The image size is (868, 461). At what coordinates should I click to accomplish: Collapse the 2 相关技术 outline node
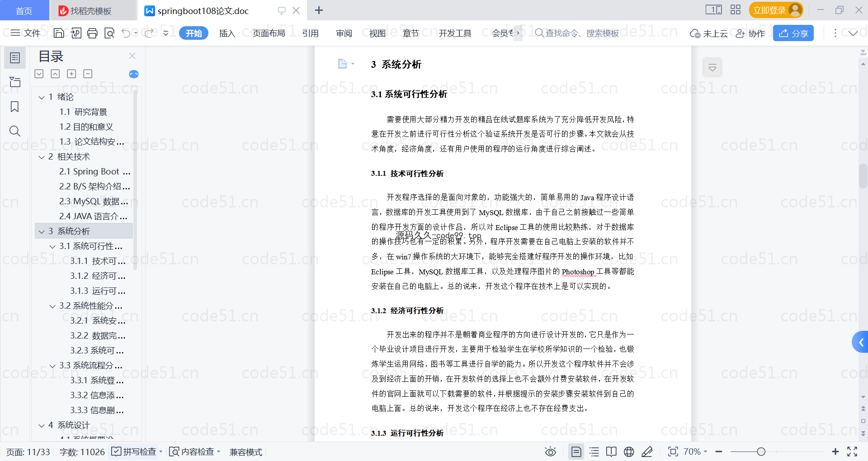[42, 157]
